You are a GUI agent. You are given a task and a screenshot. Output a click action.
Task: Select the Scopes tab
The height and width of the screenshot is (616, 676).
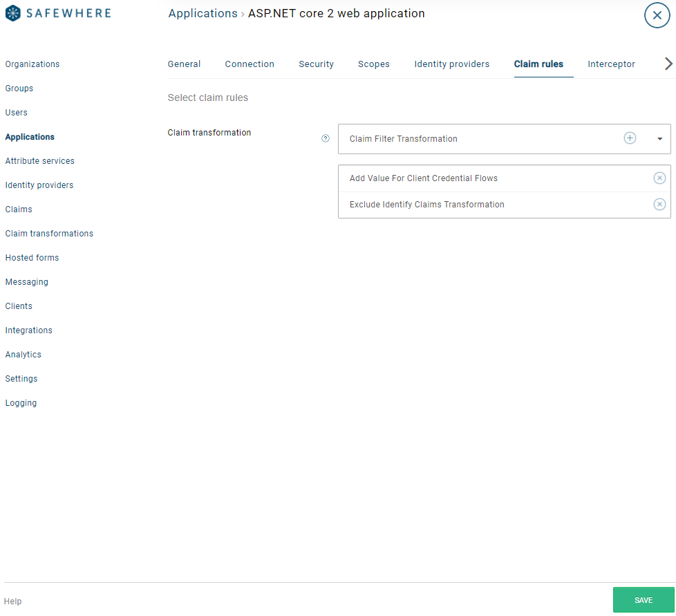[373, 64]
